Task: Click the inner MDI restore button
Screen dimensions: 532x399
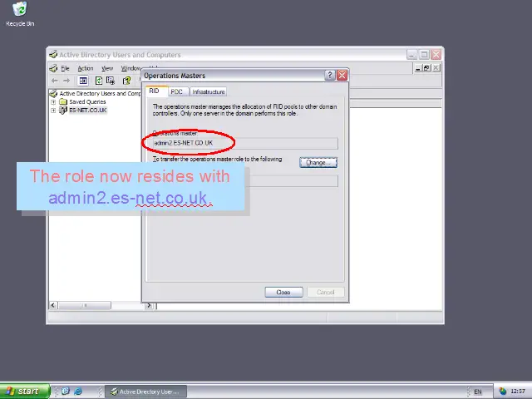Action: tap(426, 68)
